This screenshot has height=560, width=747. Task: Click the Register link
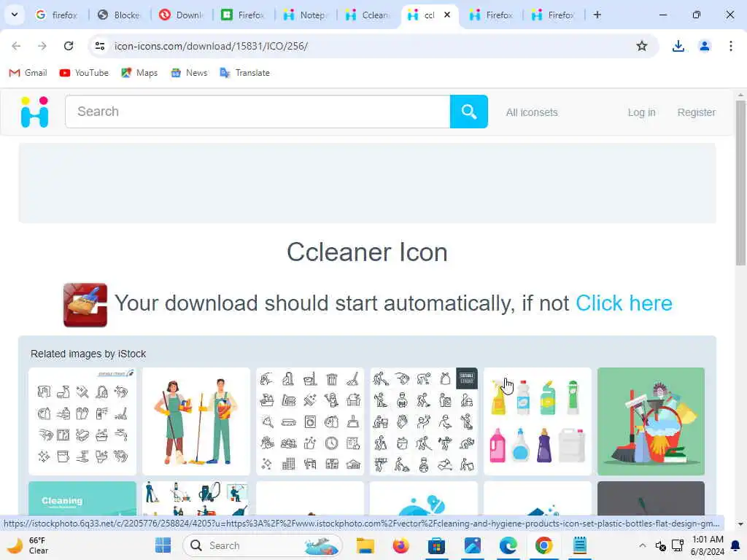point(697,112)
